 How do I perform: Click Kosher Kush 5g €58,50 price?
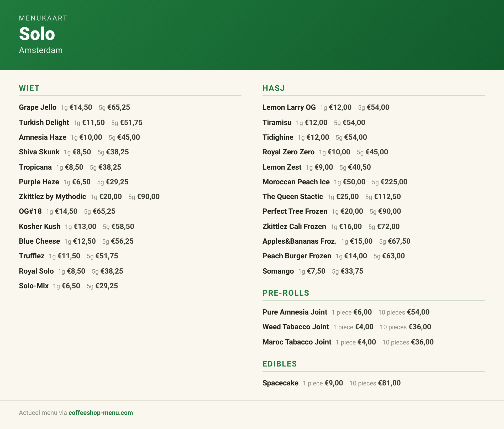pos(123,227)
